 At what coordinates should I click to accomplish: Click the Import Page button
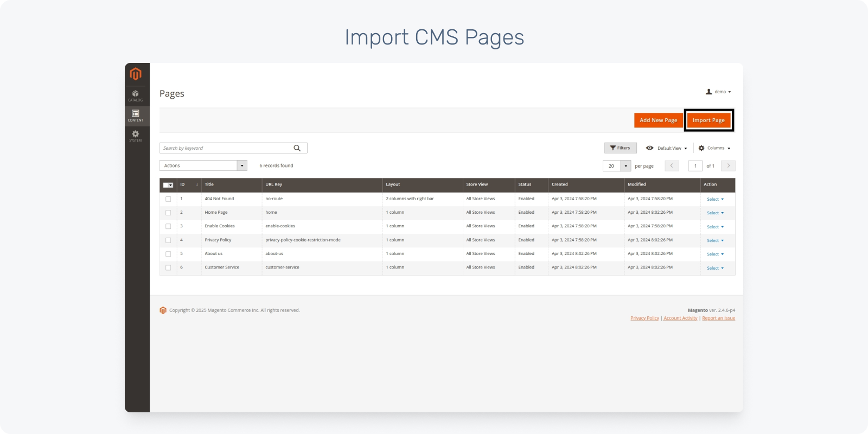point(709,120)
